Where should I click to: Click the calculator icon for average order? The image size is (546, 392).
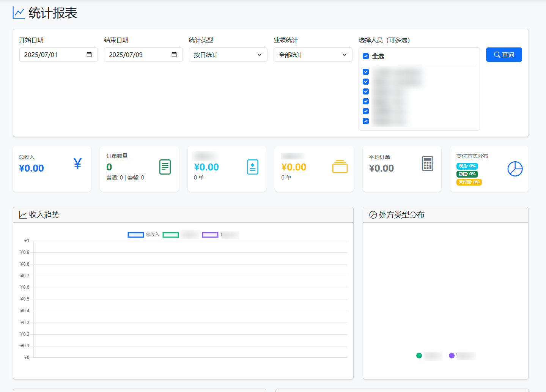tap(428, 164)
